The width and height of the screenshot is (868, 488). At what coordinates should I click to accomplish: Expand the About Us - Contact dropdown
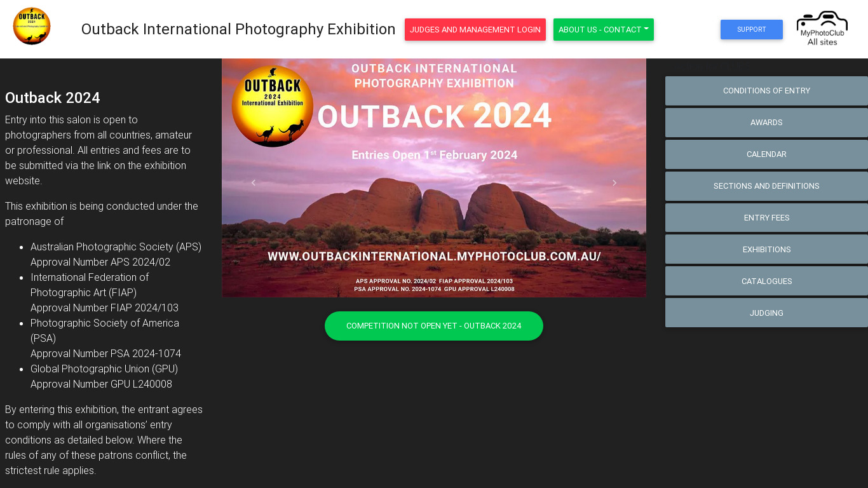tap(603, 30)
